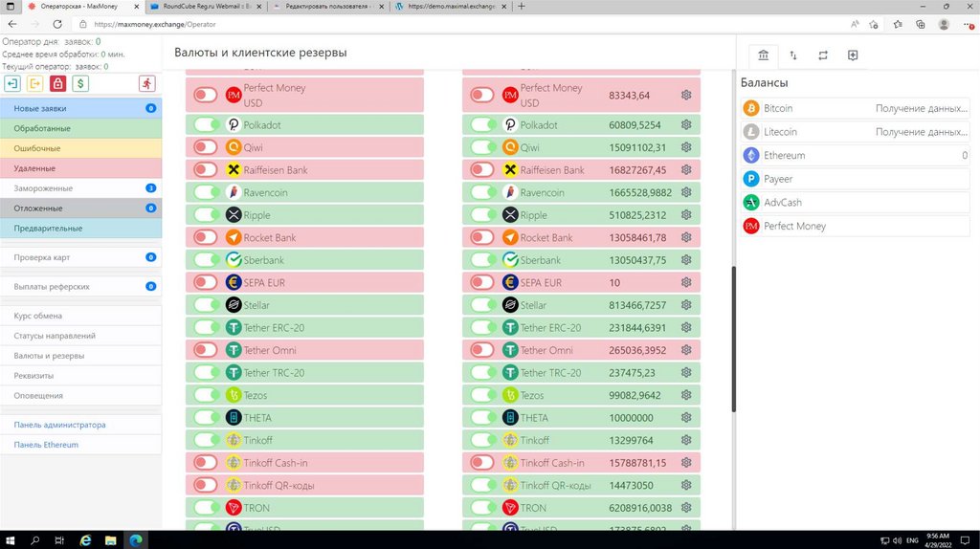Viewport: 980px width, 549px height.
Task: Open Реквизиты menu item
Action: tap(80, 375)
